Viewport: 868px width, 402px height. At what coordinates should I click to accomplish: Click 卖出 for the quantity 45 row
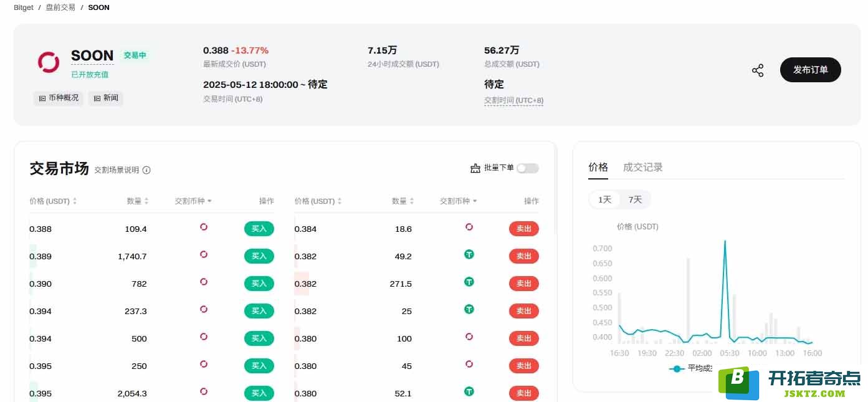pyautogui.click(x=524, y=366)
